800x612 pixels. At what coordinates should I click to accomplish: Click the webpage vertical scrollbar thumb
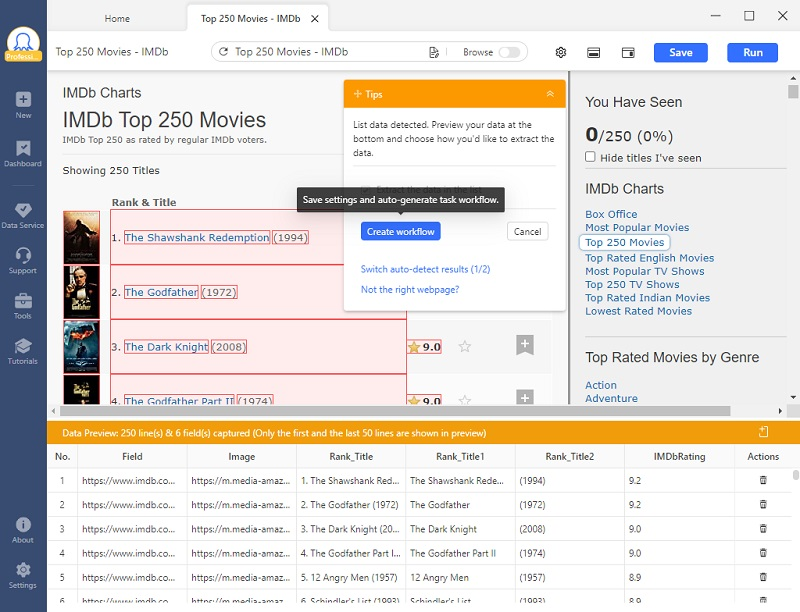pyautogui.click(x=793, y=91)
